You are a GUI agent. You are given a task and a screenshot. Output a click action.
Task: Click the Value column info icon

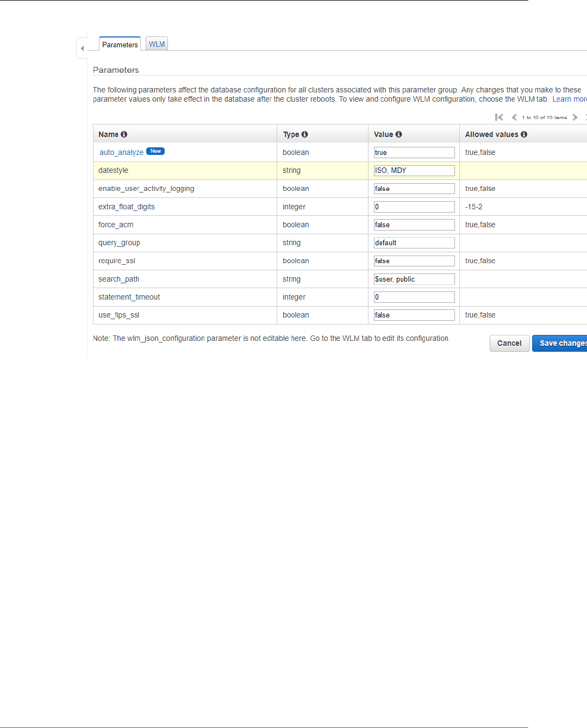pos(398,134)
